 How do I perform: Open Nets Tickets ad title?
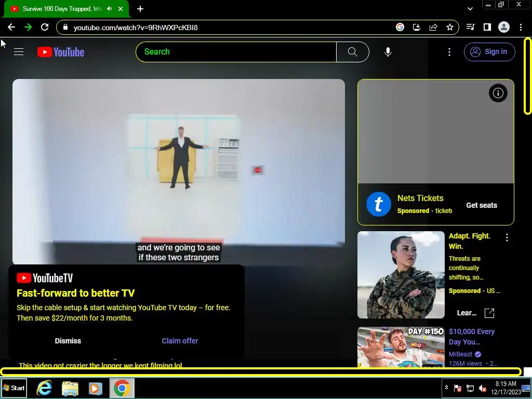coord(420,198)
